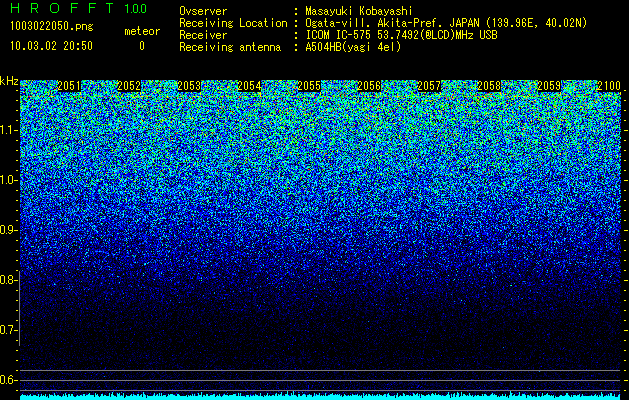Click the 2055 time marker

(x=309, y=86)
